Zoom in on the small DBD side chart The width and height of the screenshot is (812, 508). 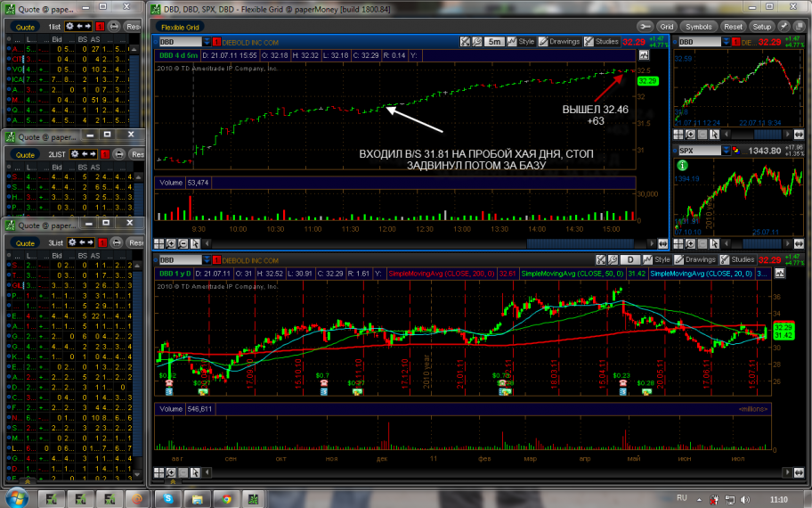pyautogui.click(x=690, y=135)
